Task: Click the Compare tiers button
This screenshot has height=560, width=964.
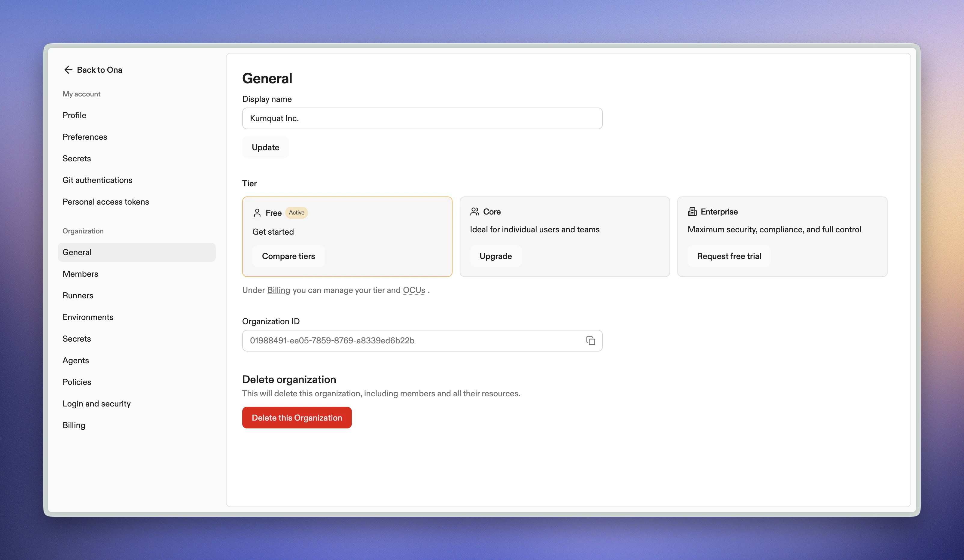Action: (288, 256)
